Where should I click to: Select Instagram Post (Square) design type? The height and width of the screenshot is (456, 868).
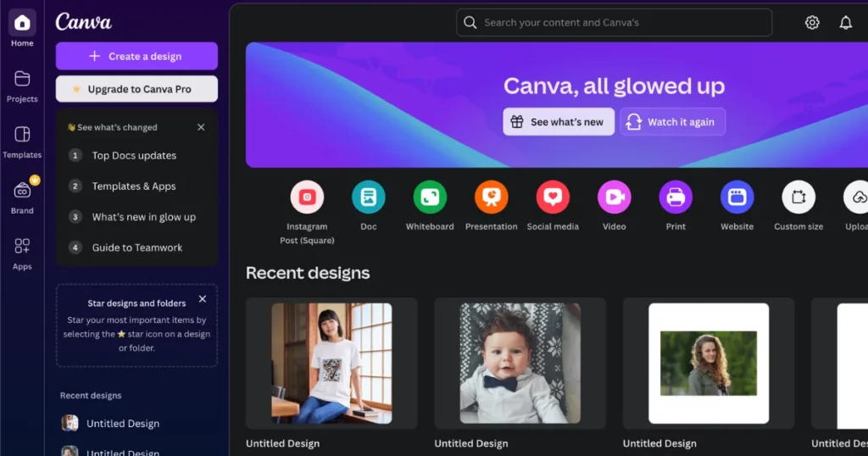(x=307, y=213)
